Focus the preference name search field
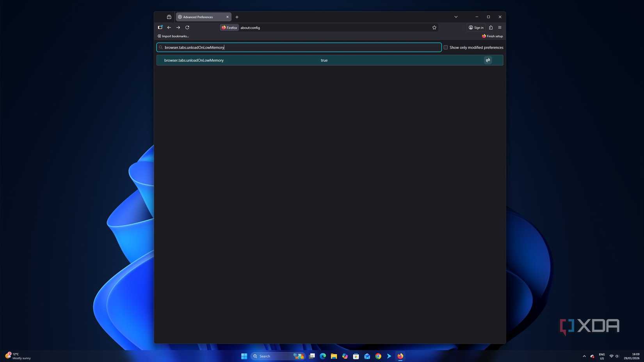 pos(299,48)
